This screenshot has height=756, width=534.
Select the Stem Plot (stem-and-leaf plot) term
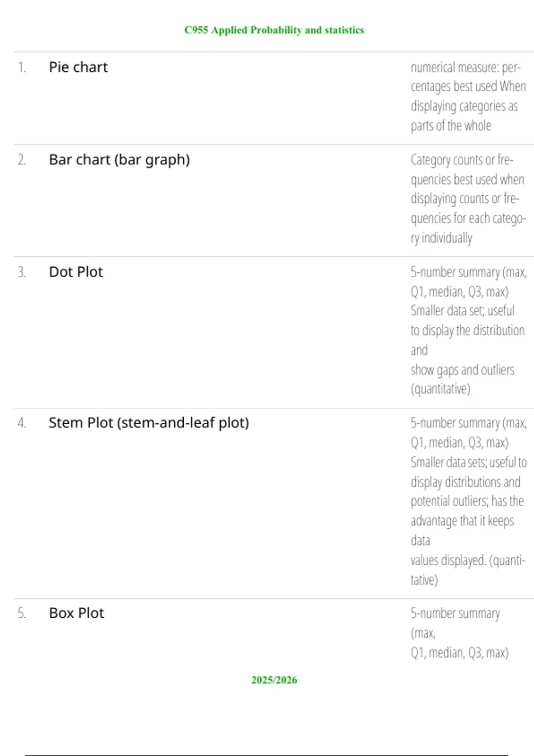point(149,422)
